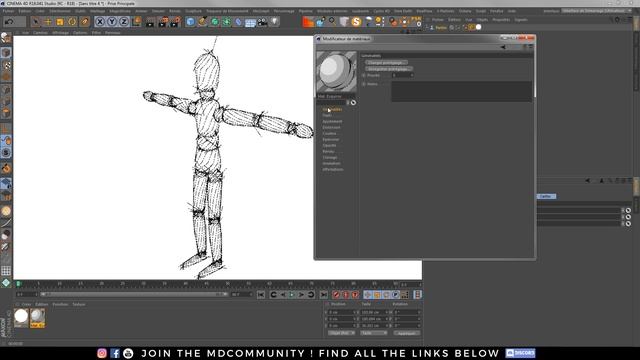Screen dimensions: 640x360
Task: Open the layout dropdown at top right
Action: pos(597,11)
